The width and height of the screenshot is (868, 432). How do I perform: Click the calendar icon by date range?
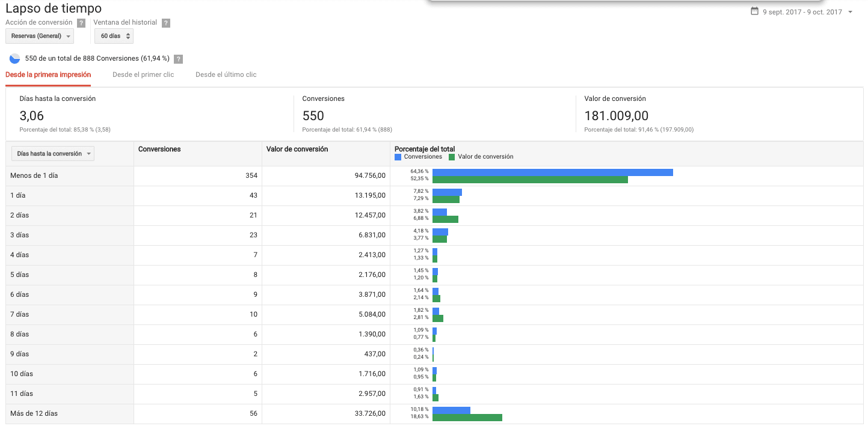[754, 11]
